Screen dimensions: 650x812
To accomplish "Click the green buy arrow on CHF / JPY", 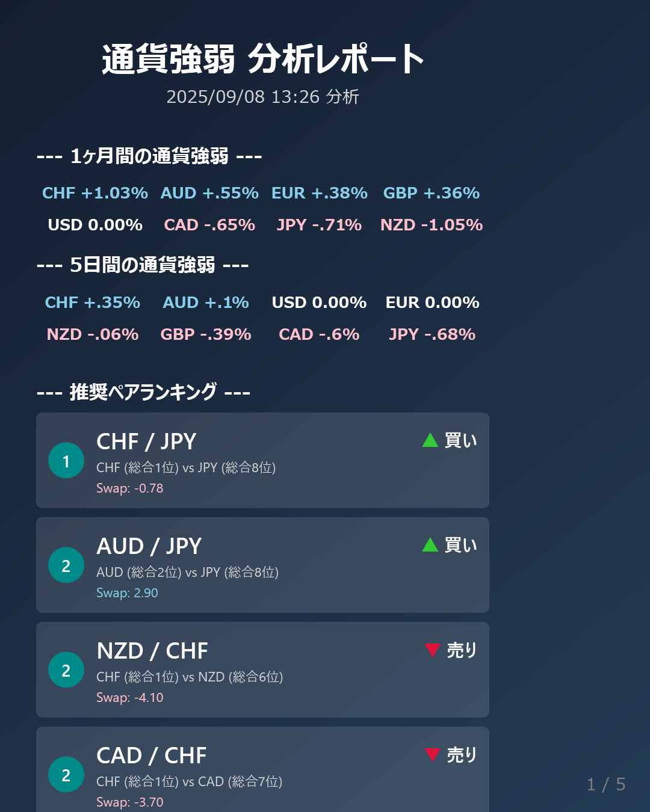I will 430,440.
